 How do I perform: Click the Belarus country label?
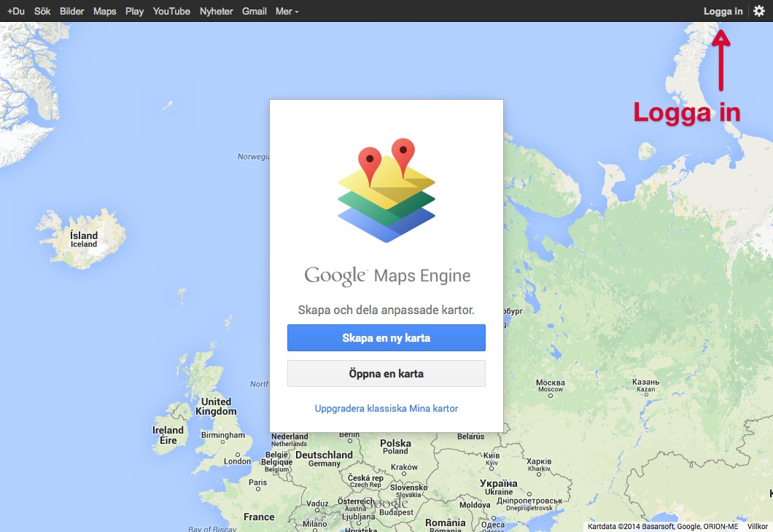point(471,437)
